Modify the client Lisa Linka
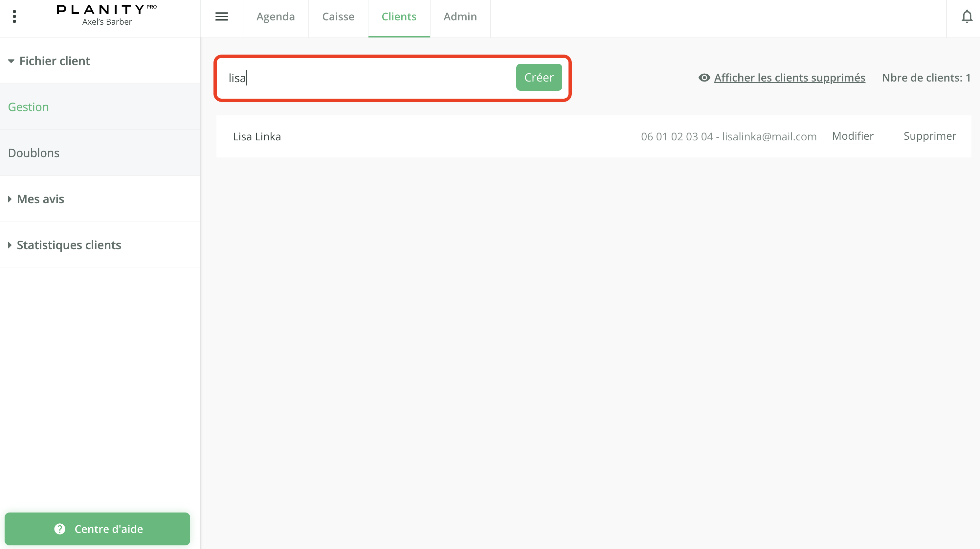 pos(853,136)
